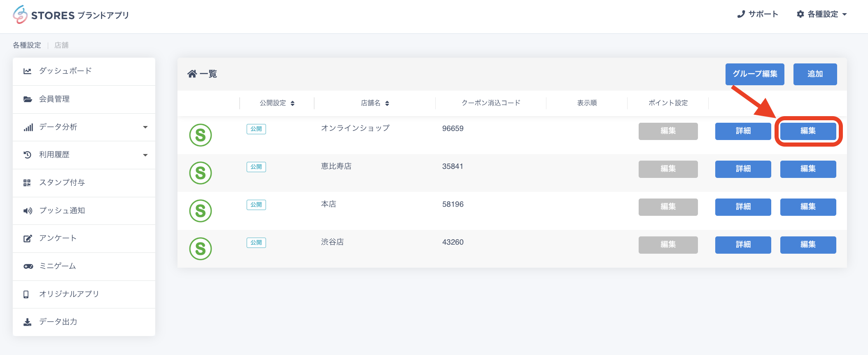The height and width of the screenshot is (355, 868).
Task: Click coupon code 43260
Action: click(x=453, y=242)
